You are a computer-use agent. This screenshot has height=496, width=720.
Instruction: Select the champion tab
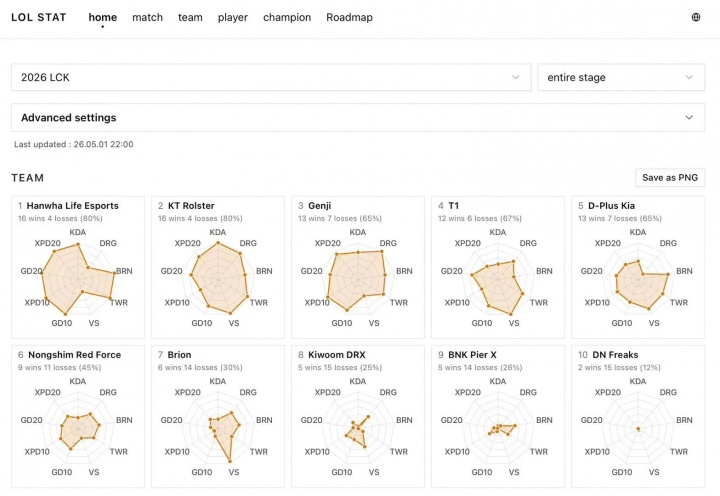[x=287, y=17]
